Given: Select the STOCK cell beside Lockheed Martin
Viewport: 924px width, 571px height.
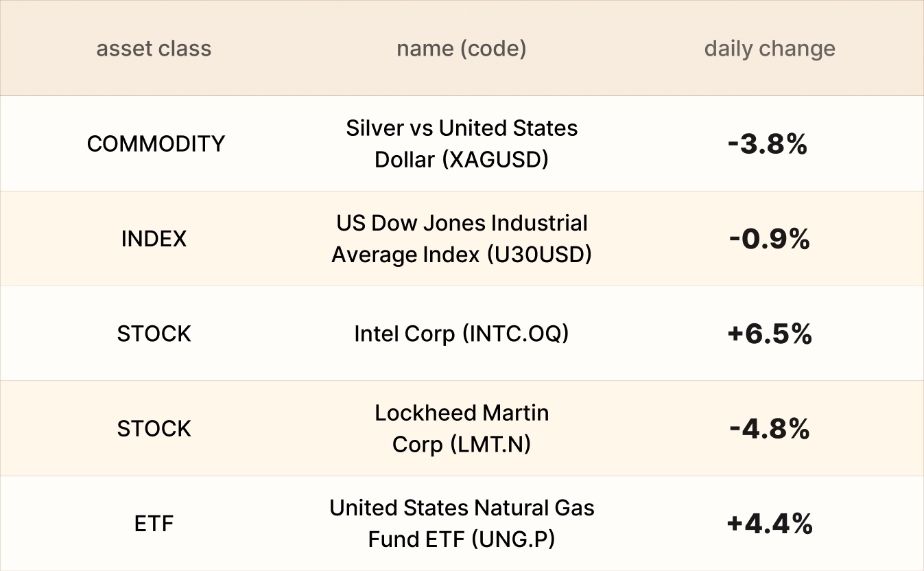Looking at the screenshot, I should pyautogui.click(x=154, y=428).
